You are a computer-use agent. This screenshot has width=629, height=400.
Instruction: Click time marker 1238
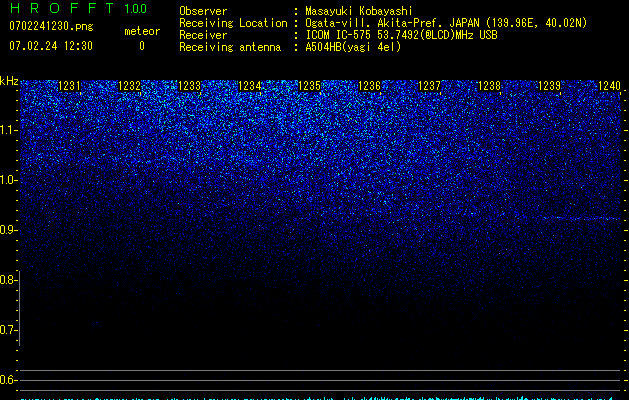[x=489, y=86]
